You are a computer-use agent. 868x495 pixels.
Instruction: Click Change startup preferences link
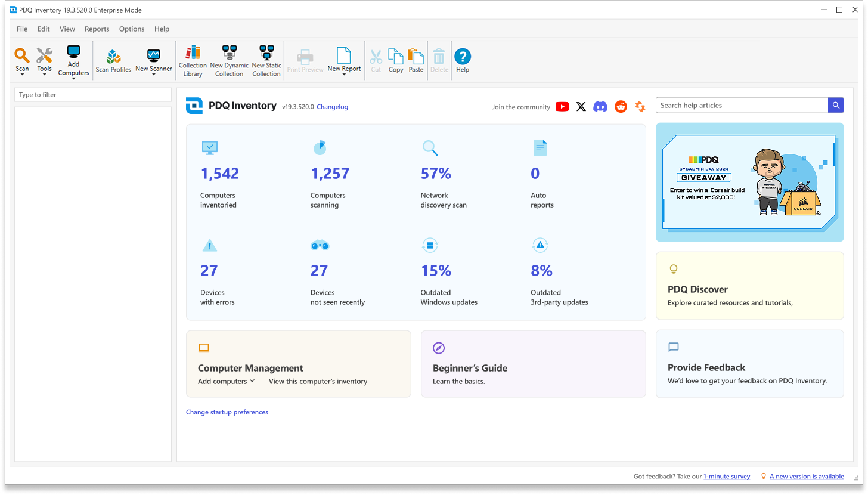pyautogui.click(x=227, y=412)
